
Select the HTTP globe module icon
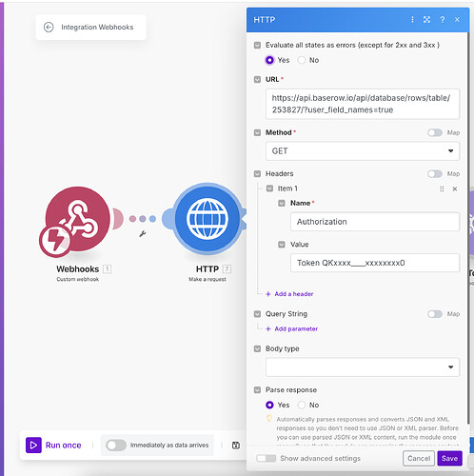(x=207, y=219)
